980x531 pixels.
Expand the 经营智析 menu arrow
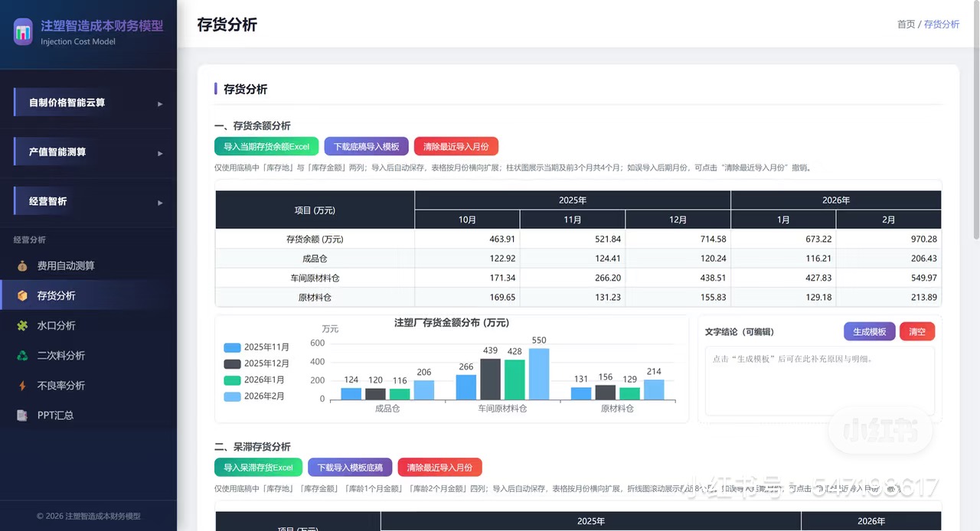click(x=160, y=203)
